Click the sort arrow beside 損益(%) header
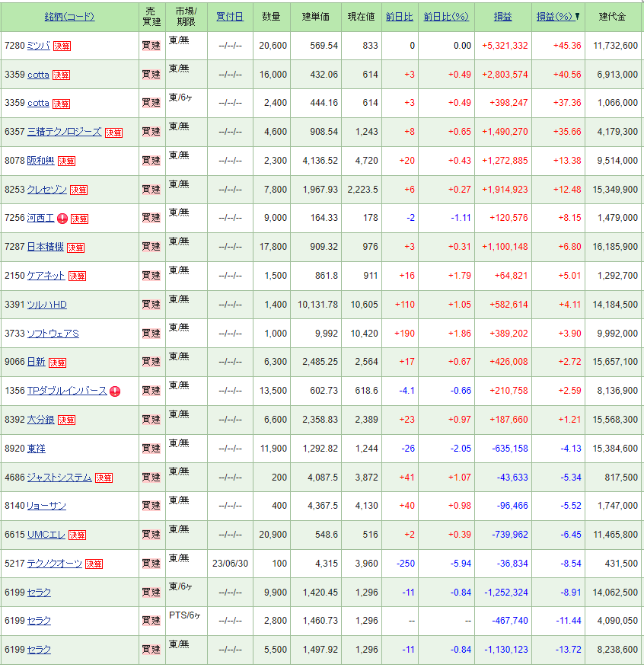Image resolution: width=644 pixels, height=671 pixels. click(x=577, y=16)
